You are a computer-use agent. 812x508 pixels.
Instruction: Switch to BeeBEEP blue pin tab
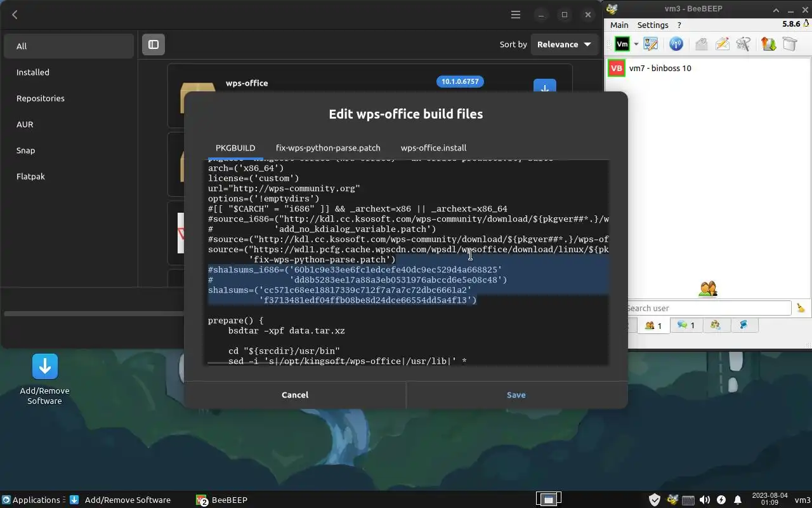pyautogui.click(x=743, y=325)
